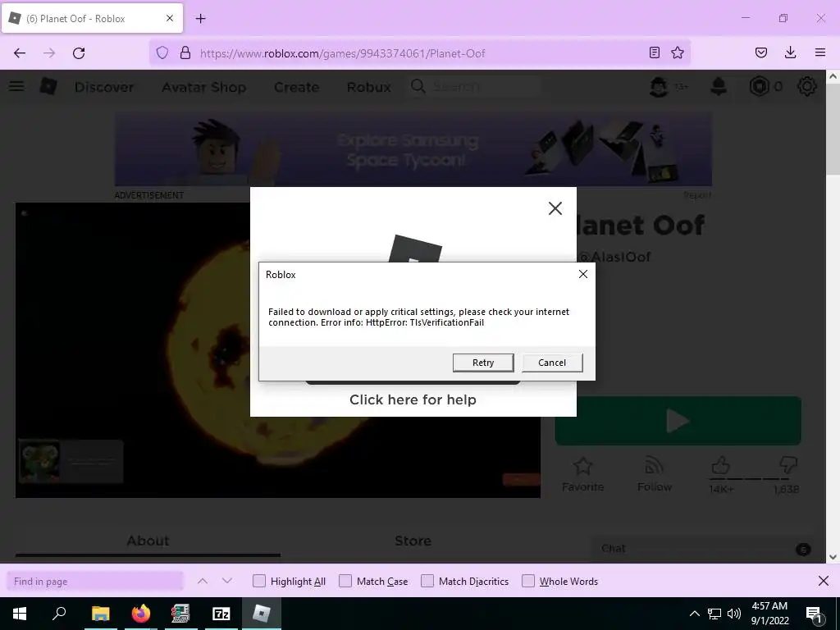Click the Roblox search box
Image resolution: width=840 pixels, height=630 pixels.
click(474, 86)
